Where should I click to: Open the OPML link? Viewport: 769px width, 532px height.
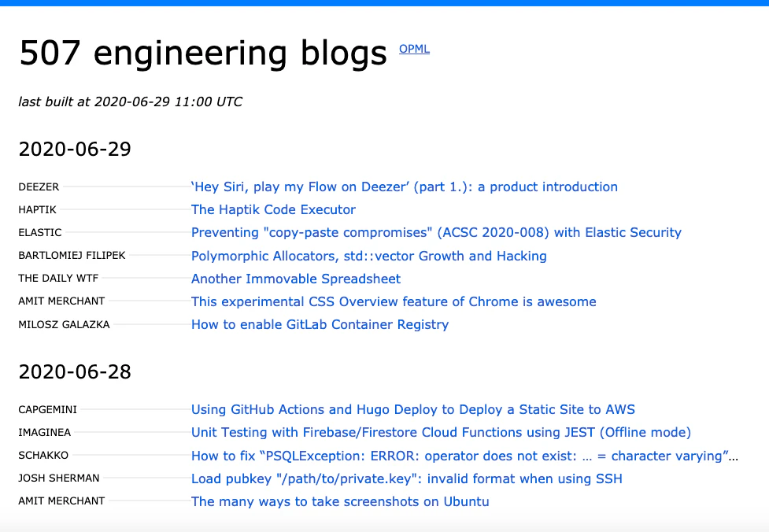pos(413,49)
